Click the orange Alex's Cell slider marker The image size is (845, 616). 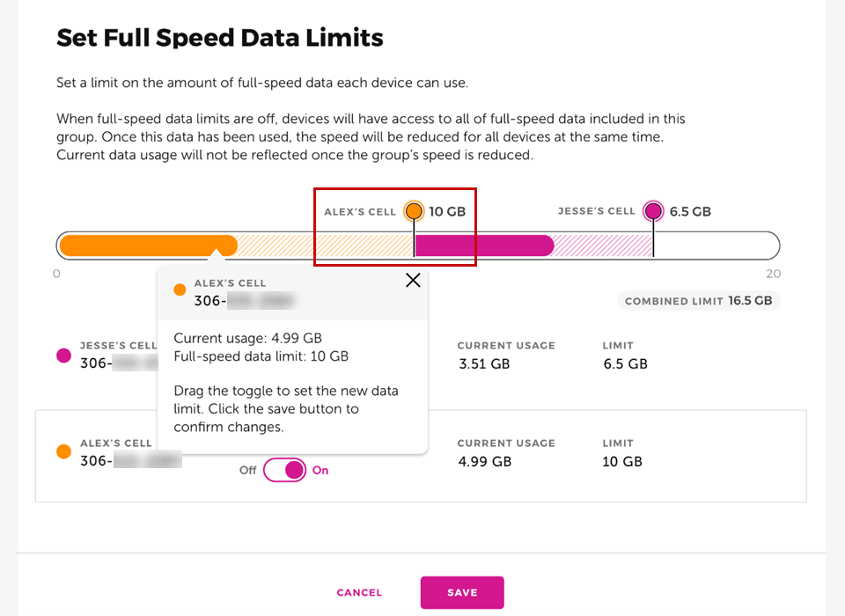(x=413, y=211)
